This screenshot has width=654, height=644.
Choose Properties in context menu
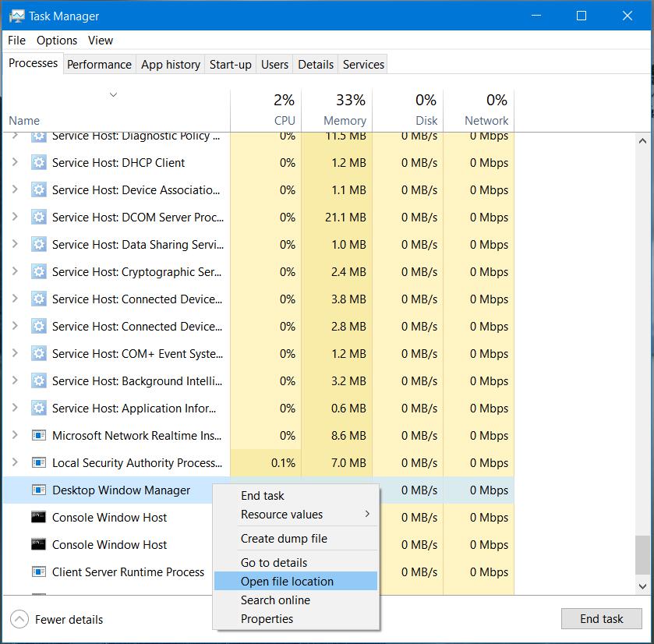(295, 618)
